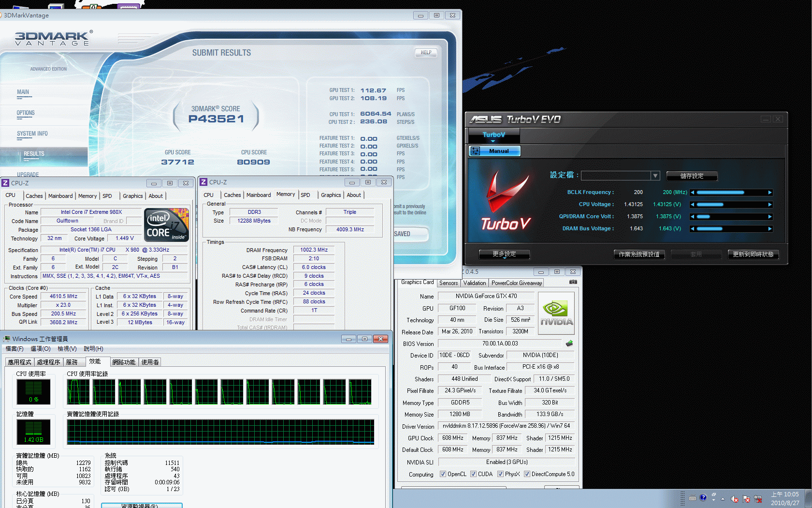Open the Graphics tab in left CPU-Z
Viewport: 812px width, 508px height.
(132, 196)
